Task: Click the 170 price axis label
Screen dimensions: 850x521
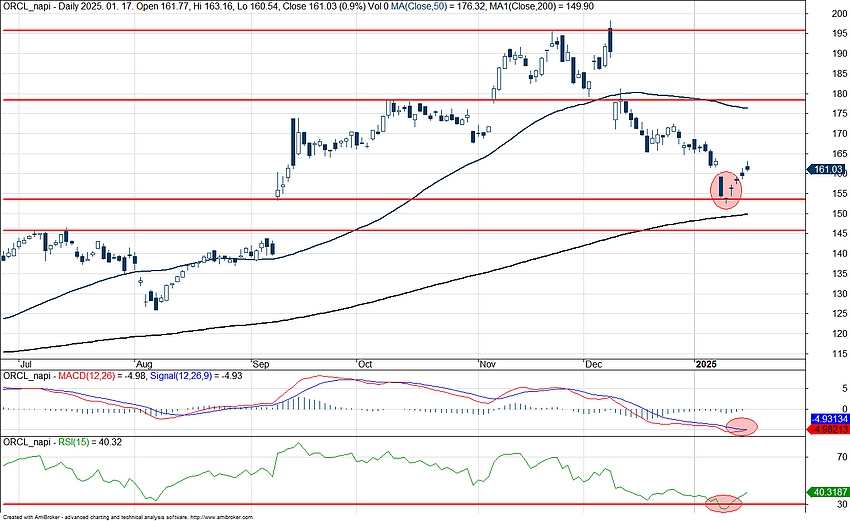Action: click(x=839, y=133)
